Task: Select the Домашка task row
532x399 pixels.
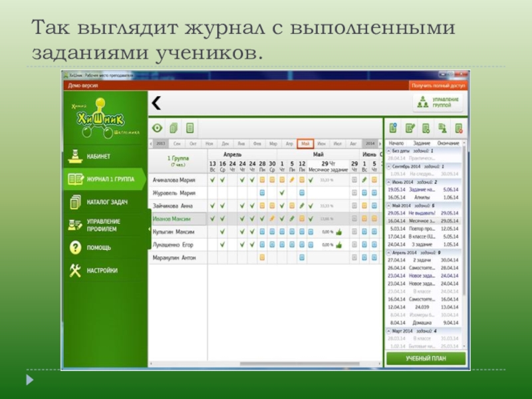Action: coord(424,323)
